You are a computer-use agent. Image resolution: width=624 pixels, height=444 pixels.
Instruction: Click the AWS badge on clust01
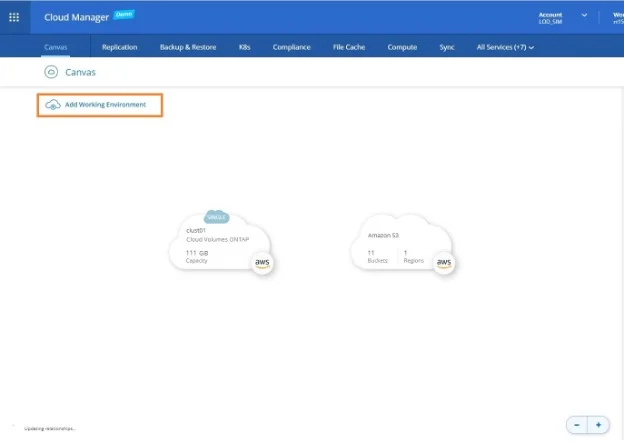[x=262, y=262]
